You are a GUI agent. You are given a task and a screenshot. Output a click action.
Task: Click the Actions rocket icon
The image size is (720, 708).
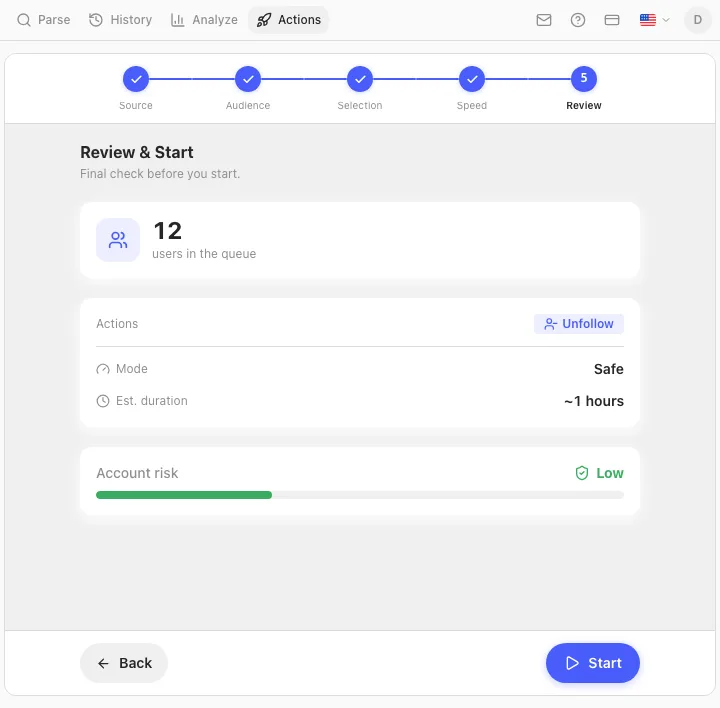264,20
